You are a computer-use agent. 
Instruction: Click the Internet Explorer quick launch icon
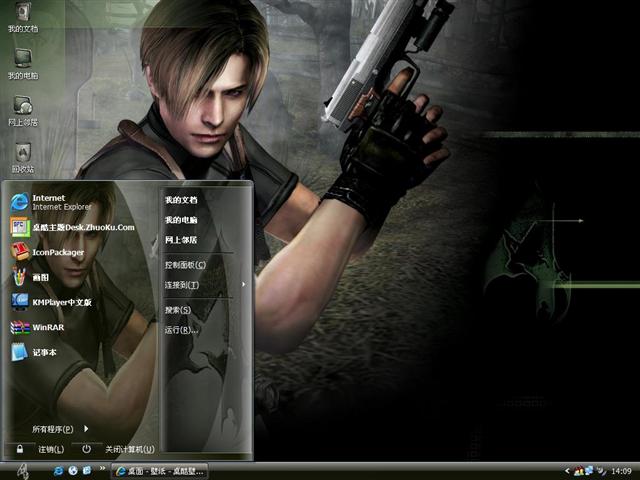coord(58,471)
